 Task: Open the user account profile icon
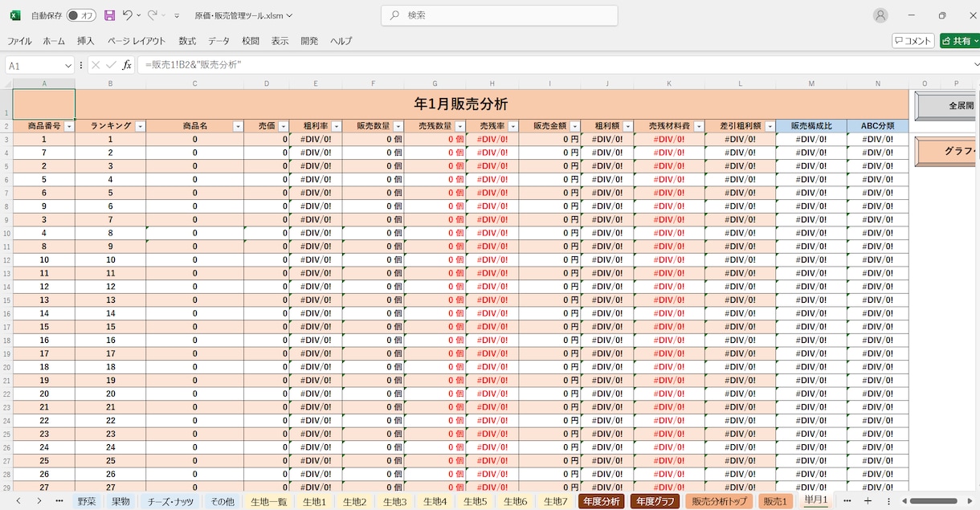coord(880,15)
